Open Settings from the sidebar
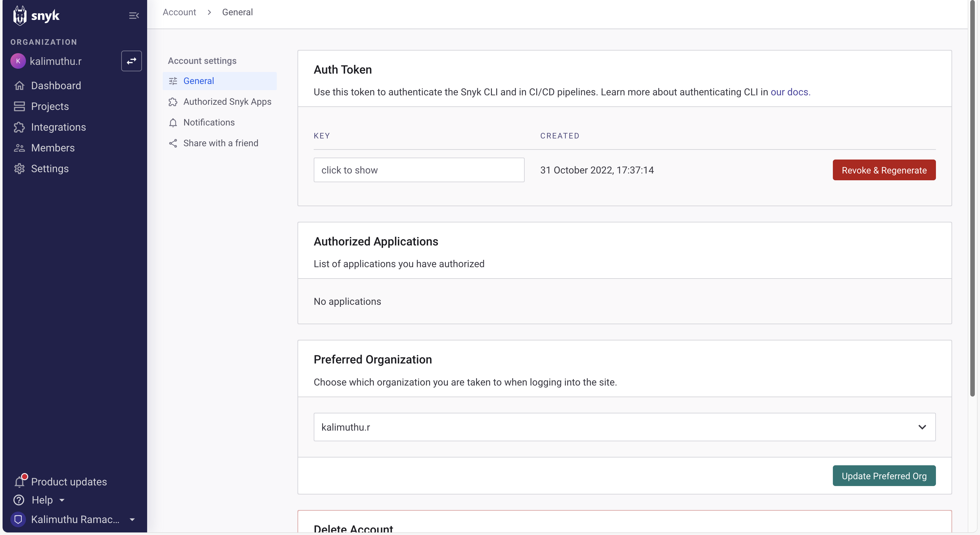Viewport: 980px width, 535px height. click(50, 168)
